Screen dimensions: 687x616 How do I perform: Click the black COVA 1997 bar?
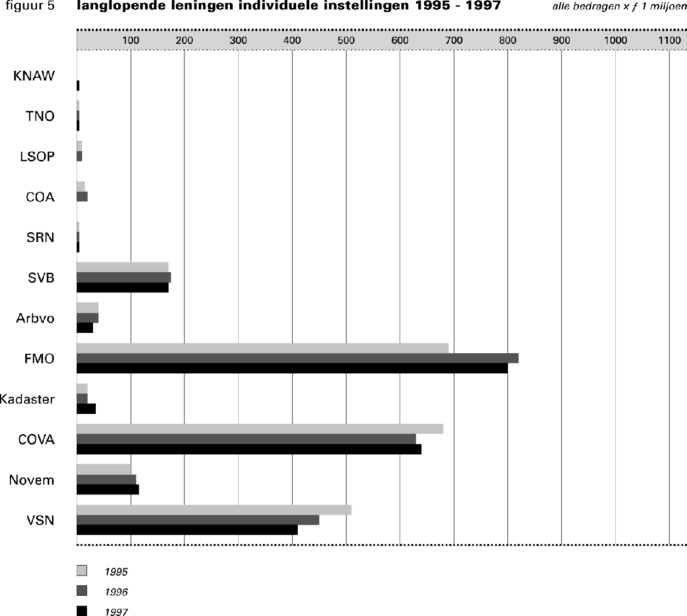[x=249, y=450]
